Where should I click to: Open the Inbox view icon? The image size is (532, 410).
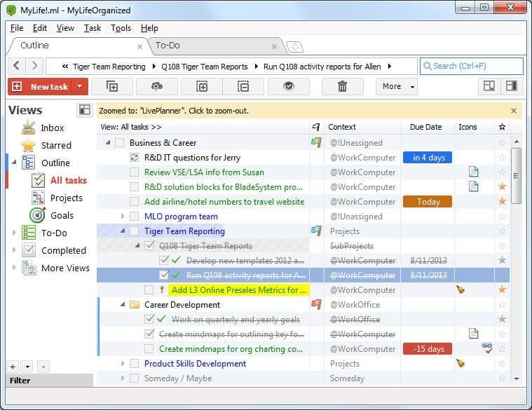pyautogui.click(x=29, y=128)
